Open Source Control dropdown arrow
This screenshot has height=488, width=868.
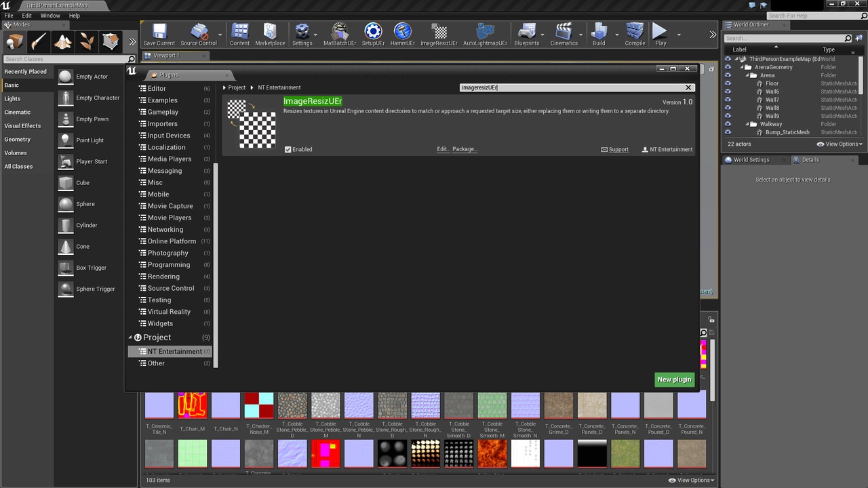click(x=220, y=35)
